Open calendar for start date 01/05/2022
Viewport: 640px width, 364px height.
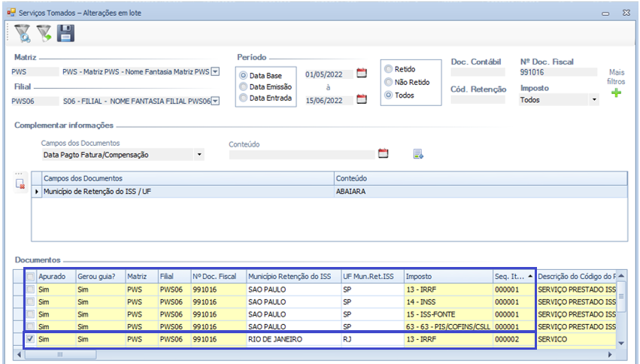click(361, 74)
